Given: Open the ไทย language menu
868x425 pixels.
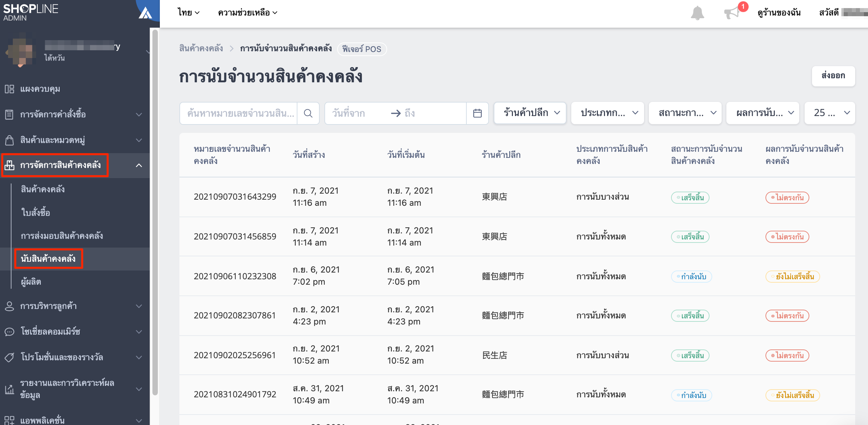Looking at the screenshot, I should click(189, 13).
